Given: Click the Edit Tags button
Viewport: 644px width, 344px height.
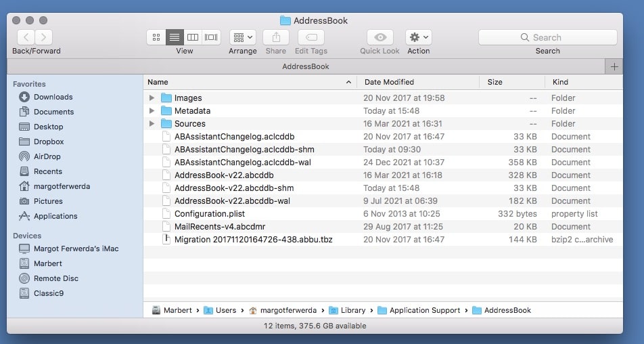Looking at the screenshot, I should (x=311, y=37).
